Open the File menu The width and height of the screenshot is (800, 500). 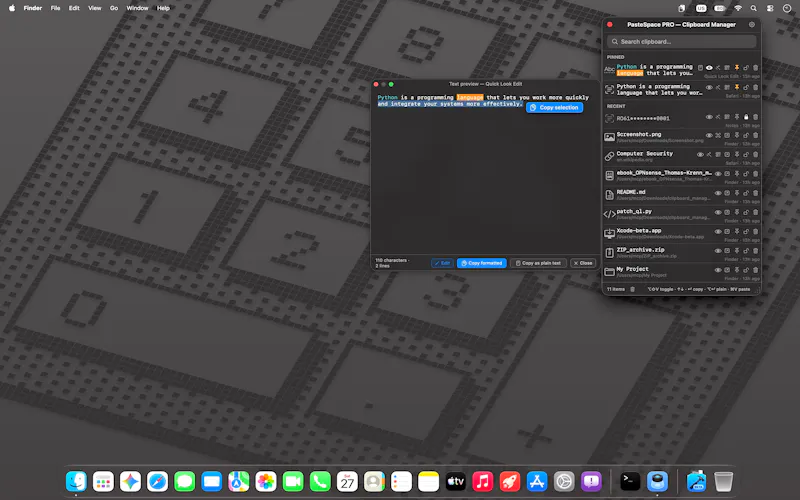coord(55,8)
